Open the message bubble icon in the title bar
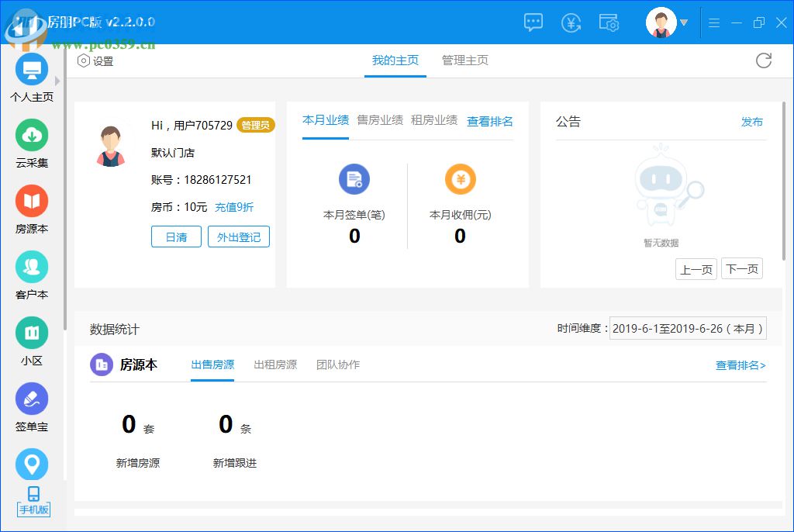Screen dimensions: 794x532 click(x=533, y=22)
